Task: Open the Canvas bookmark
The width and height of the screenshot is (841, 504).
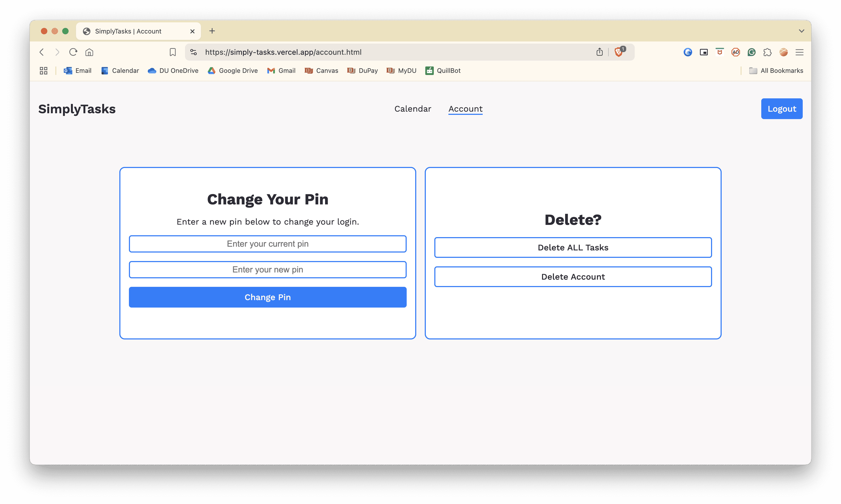Action: click(321, 71)
